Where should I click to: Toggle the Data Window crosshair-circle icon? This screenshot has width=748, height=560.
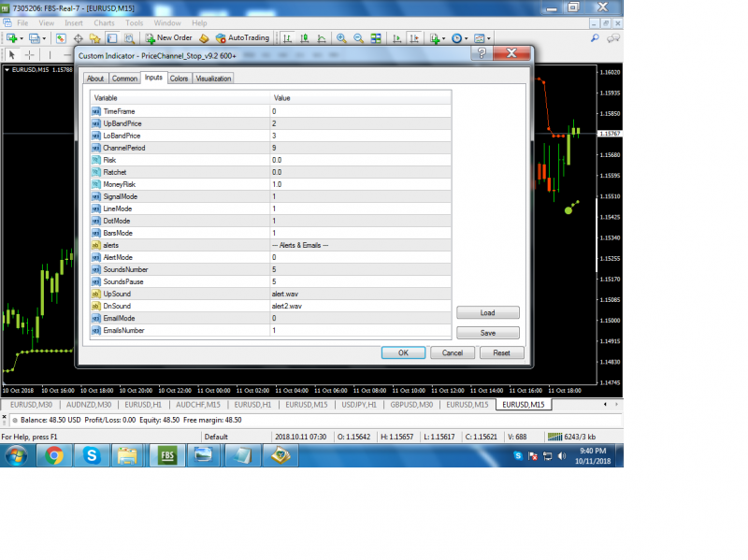(79, 38)
